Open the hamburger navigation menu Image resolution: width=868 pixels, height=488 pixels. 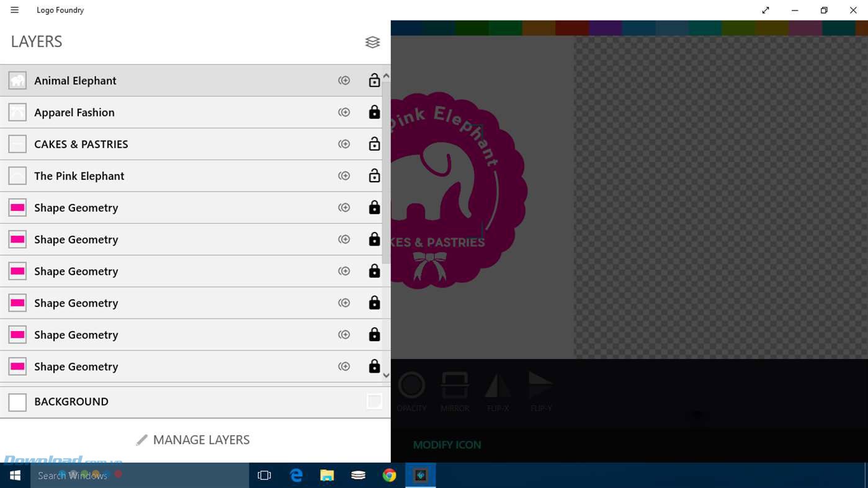pyautogui.click(x=14, y=10)
